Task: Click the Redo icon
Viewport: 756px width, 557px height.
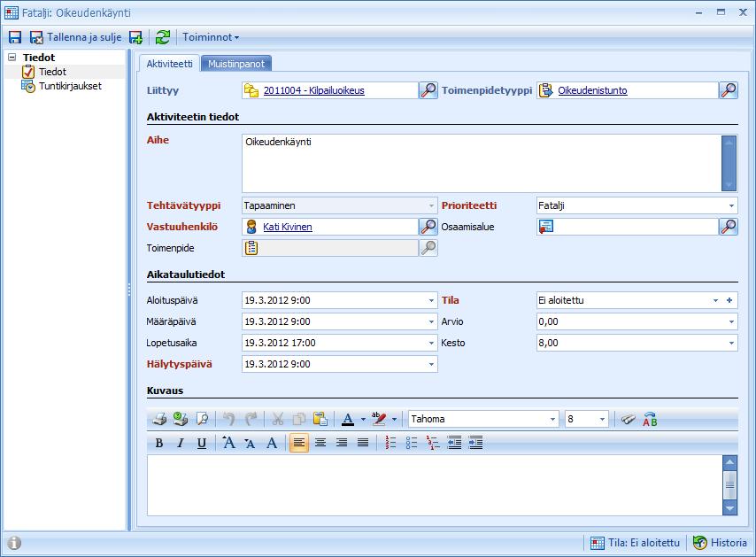Action: [251, 419]
